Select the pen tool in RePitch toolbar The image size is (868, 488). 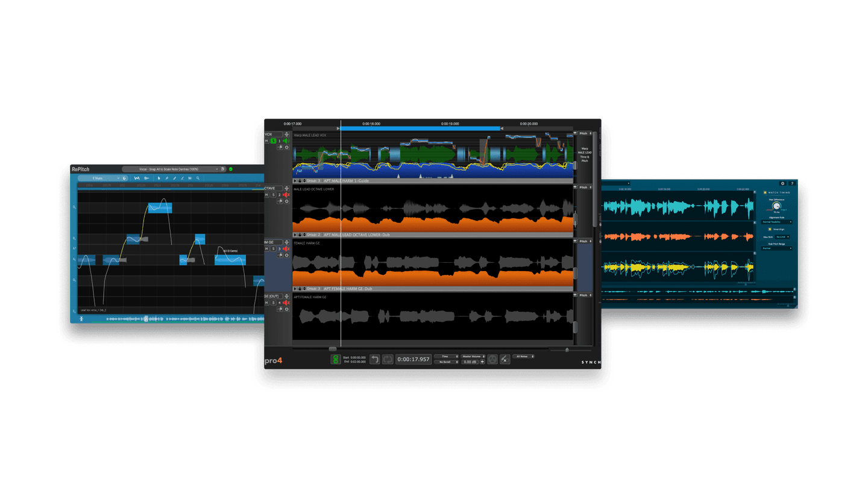[x=166, y=178]
